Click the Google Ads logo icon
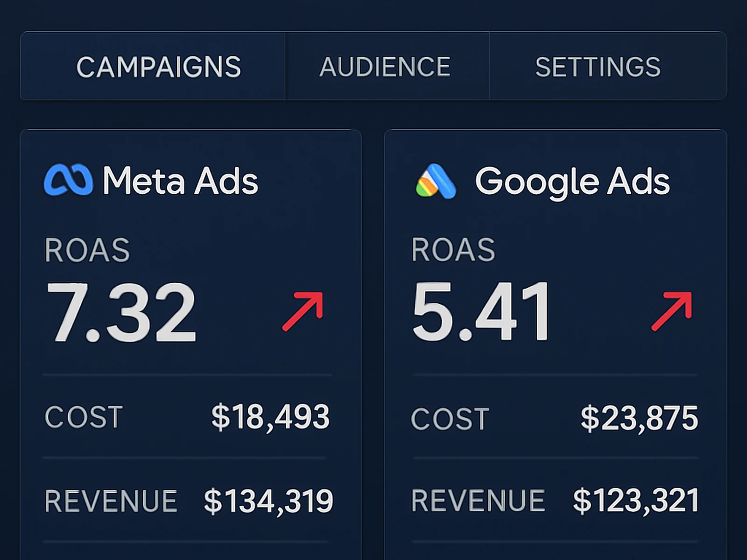 pyautogui.click(x=436, y=181)
